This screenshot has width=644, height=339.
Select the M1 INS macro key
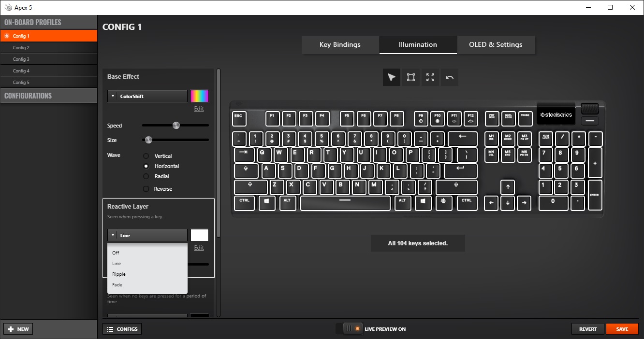(x=491, y=139)
